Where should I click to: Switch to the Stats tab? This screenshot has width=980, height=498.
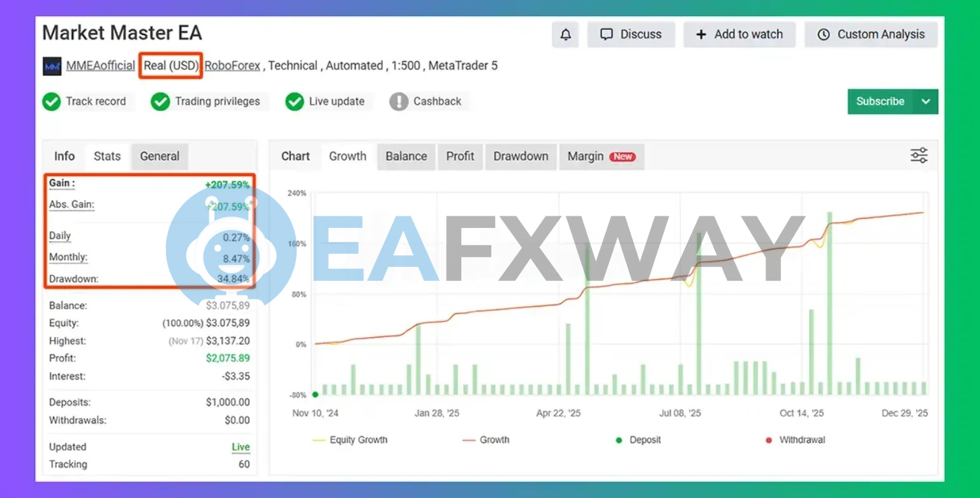(107, 156)
